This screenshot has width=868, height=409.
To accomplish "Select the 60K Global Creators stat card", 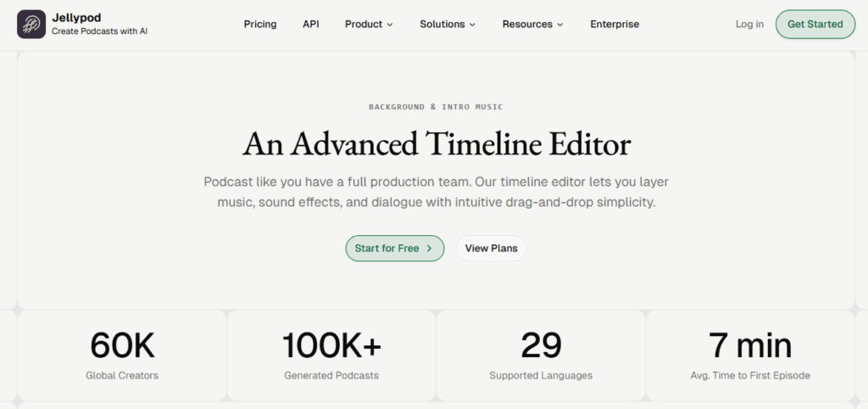I will (122, 355).
